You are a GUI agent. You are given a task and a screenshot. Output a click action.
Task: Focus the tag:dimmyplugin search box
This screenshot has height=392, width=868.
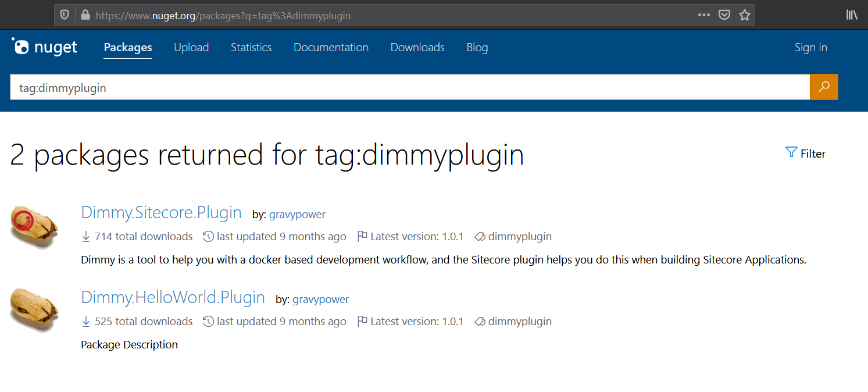click(410, 87)
